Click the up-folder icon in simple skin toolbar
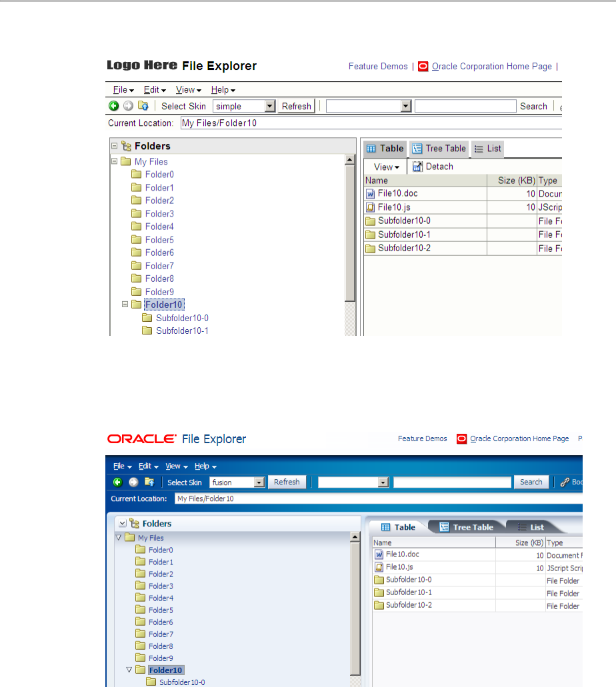The image size is (616, 687). [143, 105]
